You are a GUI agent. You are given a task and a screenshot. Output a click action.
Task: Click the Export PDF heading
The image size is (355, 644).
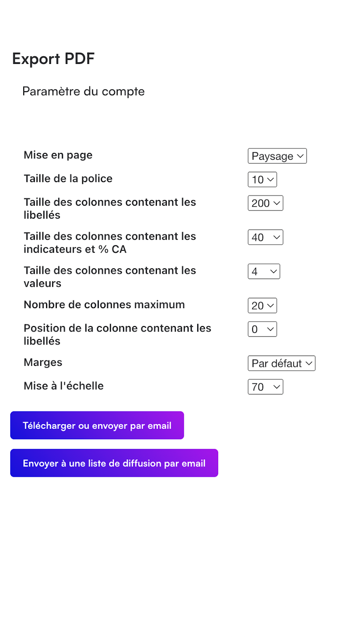pos(53,59)
